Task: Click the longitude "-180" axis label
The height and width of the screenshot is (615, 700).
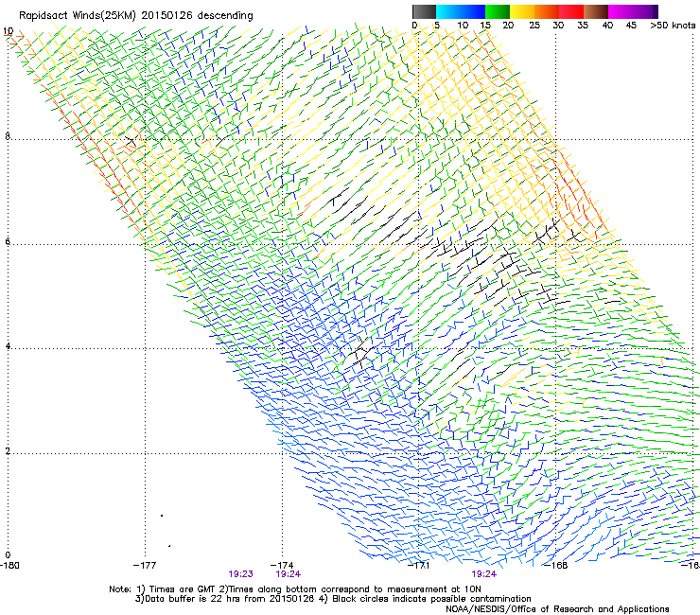Action: click(x=9, y=566)
